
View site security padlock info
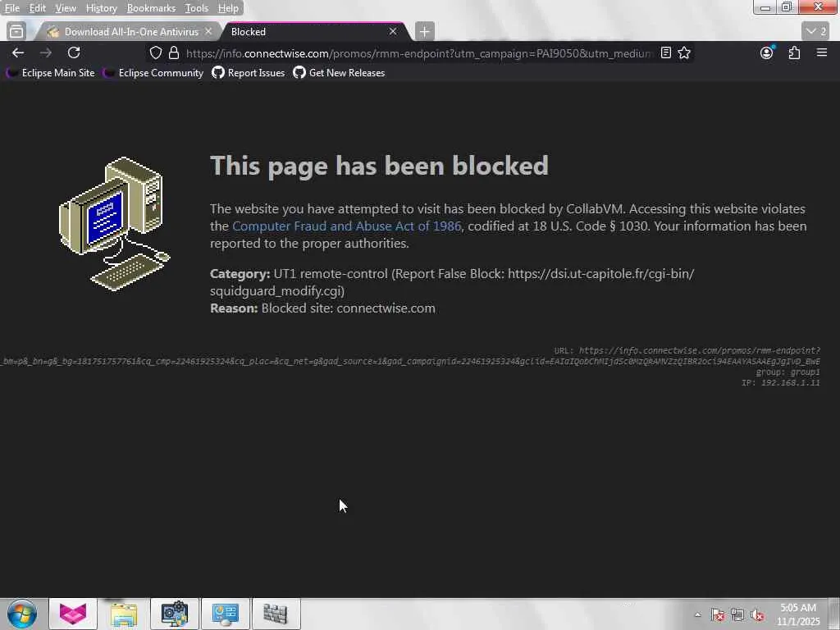coord(174,52)
